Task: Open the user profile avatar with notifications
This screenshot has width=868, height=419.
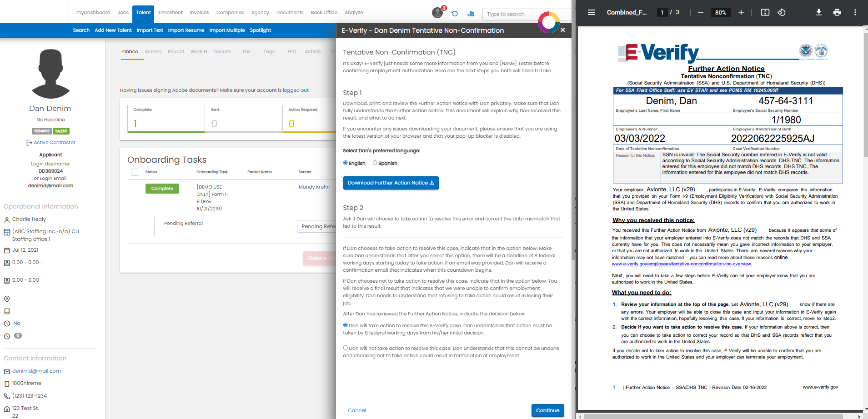Action: click(x=438, y=12)
